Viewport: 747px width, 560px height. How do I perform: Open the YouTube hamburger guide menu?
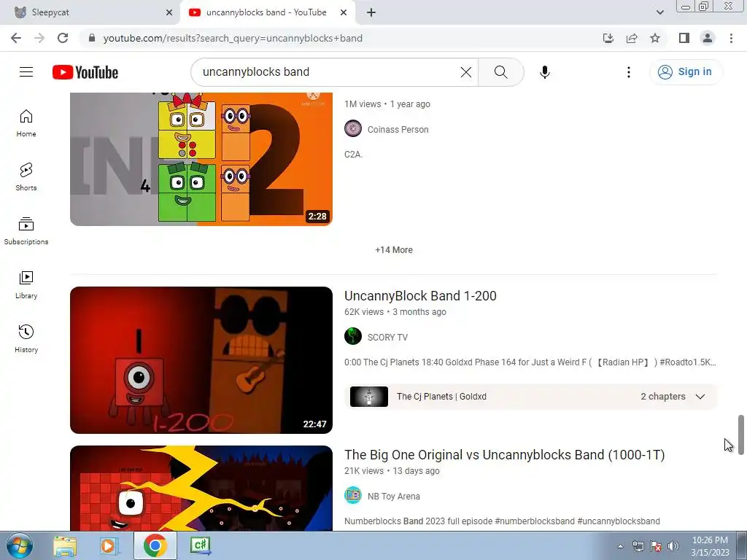[x=26, y=72]
